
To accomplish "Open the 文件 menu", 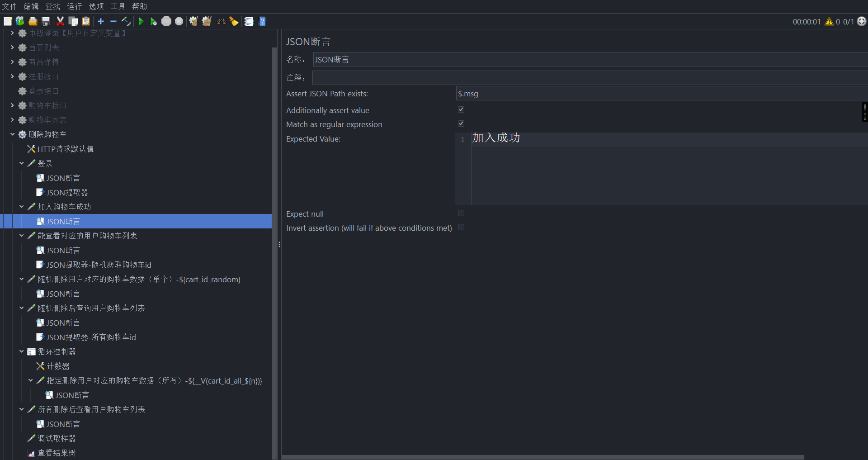I will tap(9, 6).
